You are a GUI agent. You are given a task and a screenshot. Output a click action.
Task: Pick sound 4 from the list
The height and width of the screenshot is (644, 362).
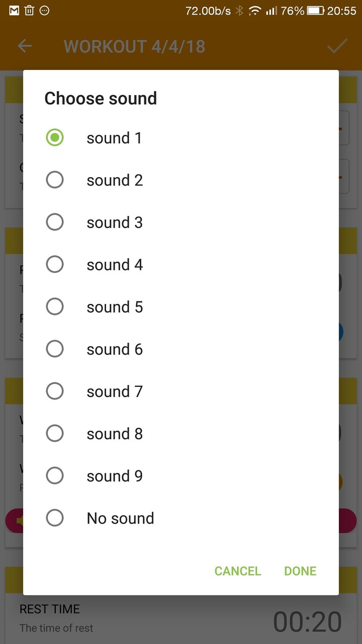[55, 265]
